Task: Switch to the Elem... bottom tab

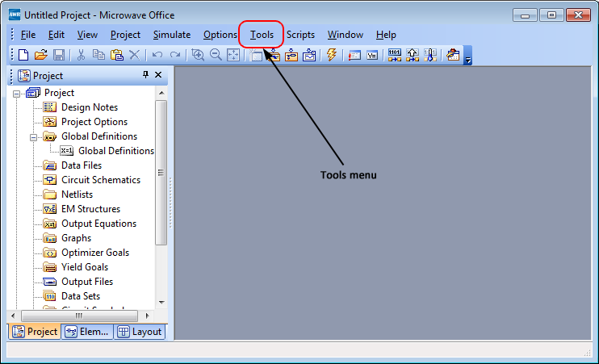Action: (87, 332)
